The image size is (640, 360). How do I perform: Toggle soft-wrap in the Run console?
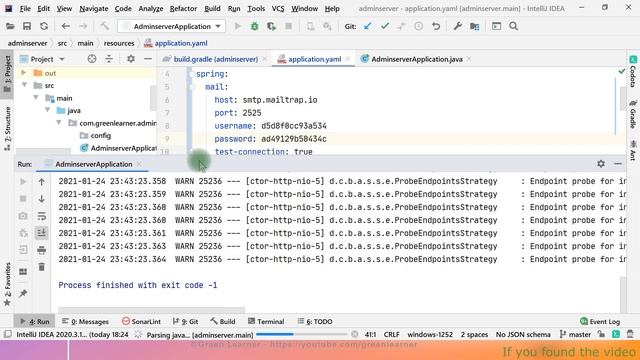tap(42, 216)
